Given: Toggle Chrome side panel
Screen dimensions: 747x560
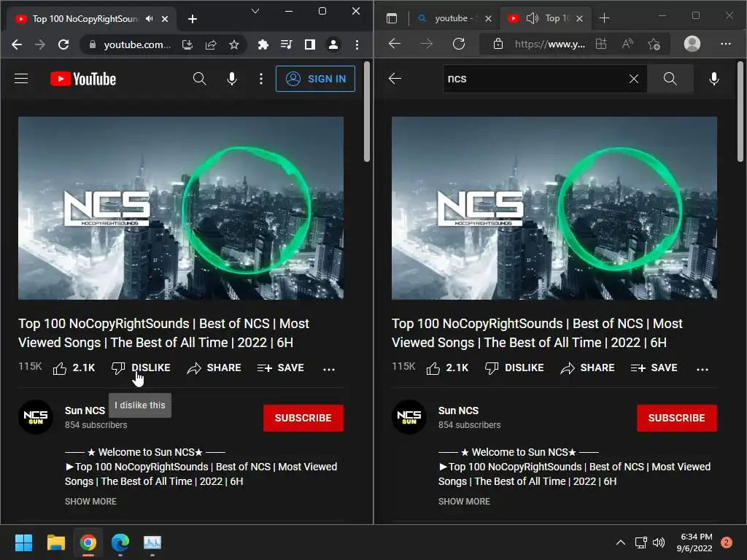Looking at the screenshot, I should coord(309,44).
